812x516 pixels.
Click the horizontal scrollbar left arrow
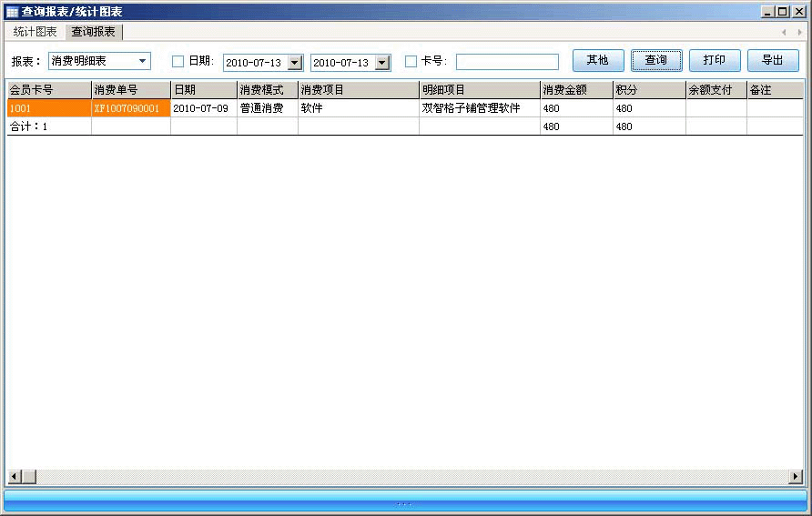point(15,476)
